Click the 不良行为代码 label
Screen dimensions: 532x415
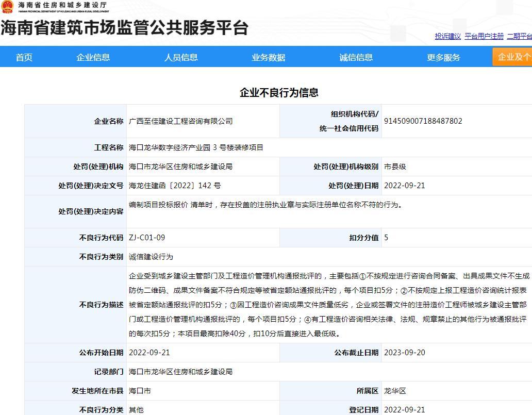coord(101,238)
